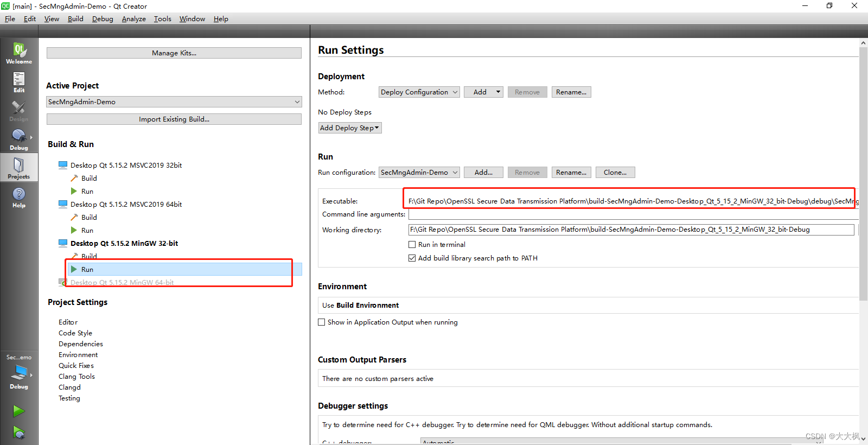Click the Working directory field
Image resolution: width=868 pixels, height=445 pixels.
631,230
